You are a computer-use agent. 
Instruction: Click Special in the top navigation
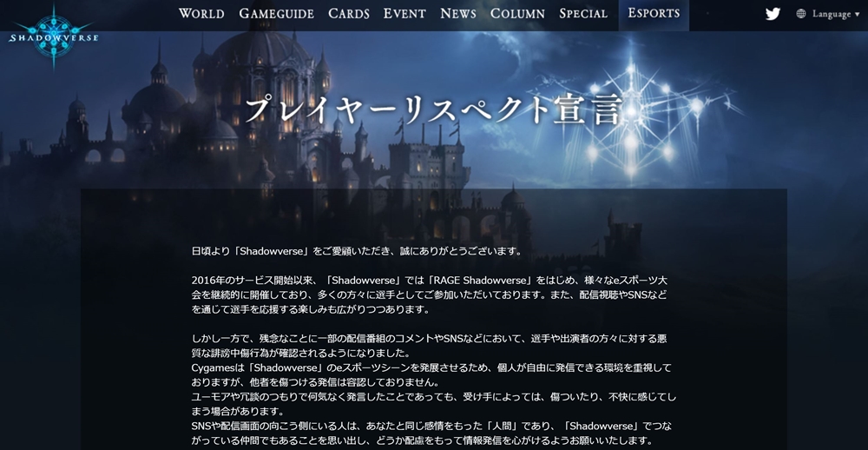coord(583,13)
